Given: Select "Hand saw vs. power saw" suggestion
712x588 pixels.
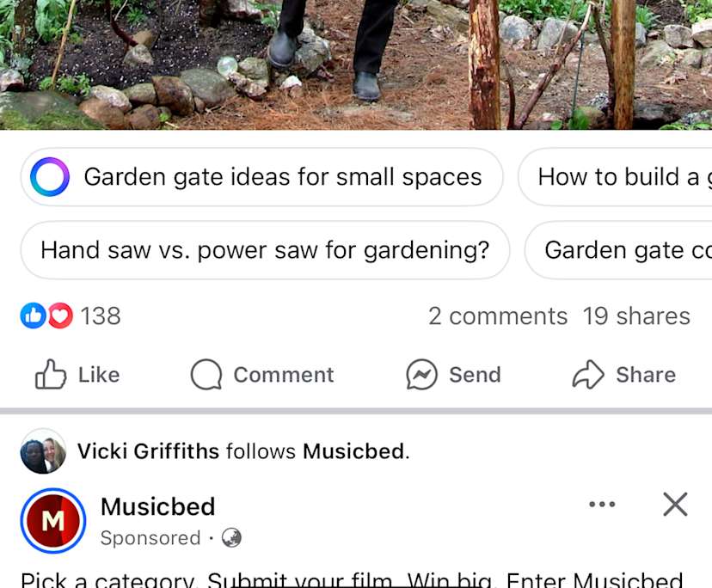Looking at the screenshot, I should 264,250.
